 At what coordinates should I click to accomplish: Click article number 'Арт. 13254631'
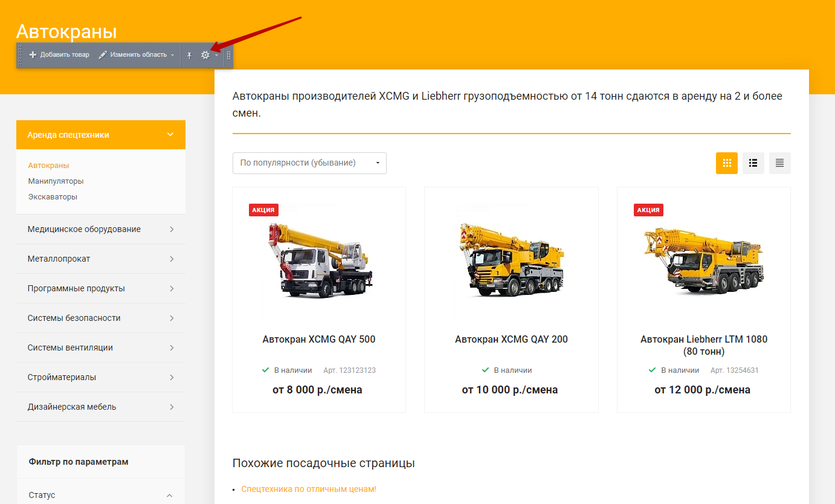pos(734,370)
